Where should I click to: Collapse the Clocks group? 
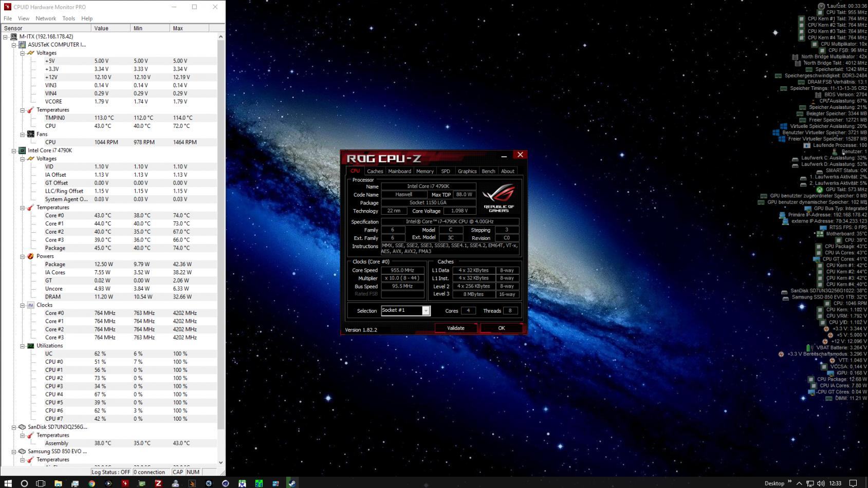click(23, 305)
